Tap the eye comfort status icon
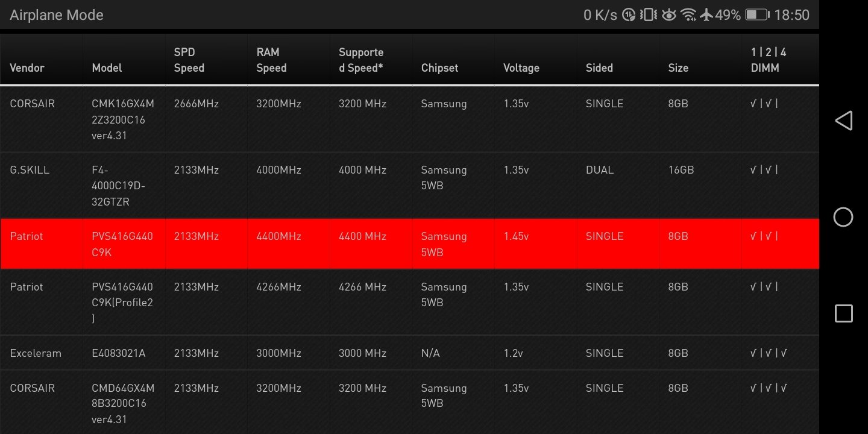Image resolution: width=868 pixels, height=434 pixels. [x=668, y=15]
